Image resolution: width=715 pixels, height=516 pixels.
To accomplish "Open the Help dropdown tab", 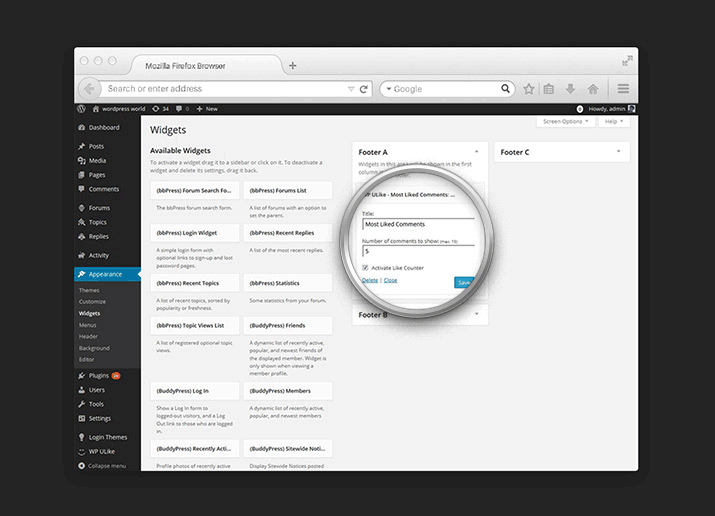I will point(613,121).
